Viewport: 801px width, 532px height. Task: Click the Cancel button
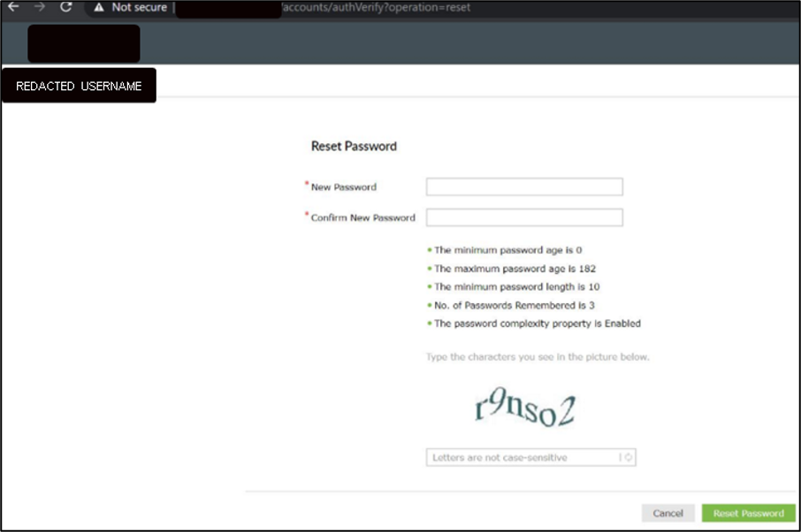click(667, 513)
